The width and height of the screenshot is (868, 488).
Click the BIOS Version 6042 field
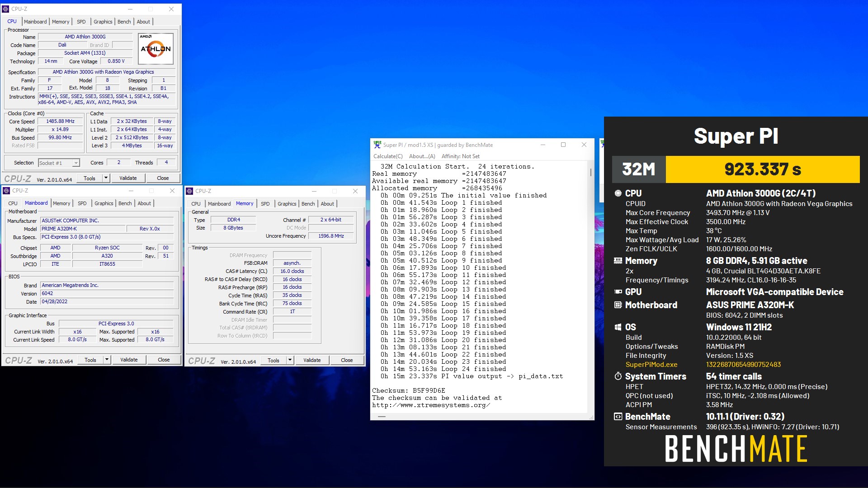tap(107, 293)
